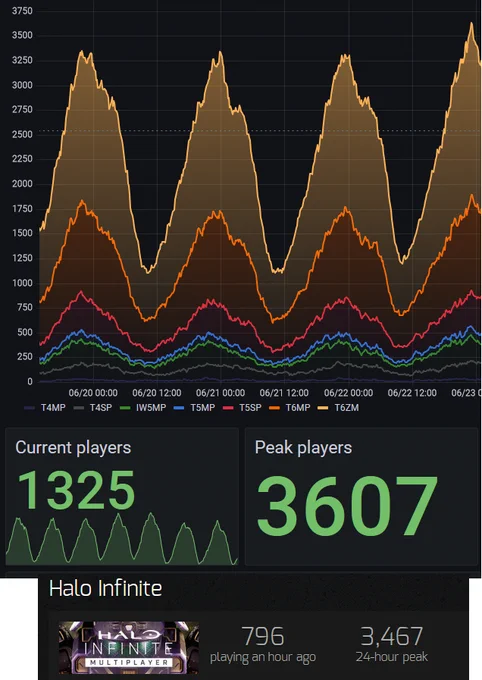Image resolution: width=482 pixels, height=680 pixels.
Task: Toggle the T5MP legend entry
Action: [x=194, y=408]
